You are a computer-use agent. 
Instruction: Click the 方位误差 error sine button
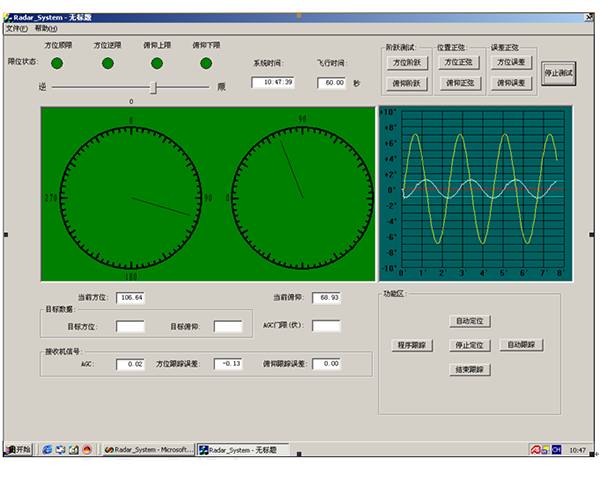coord(512,62)
